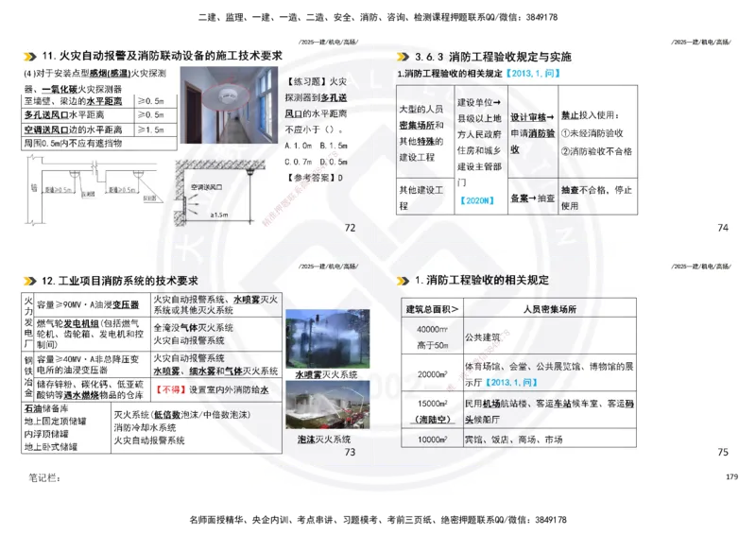
Task: Click the slide number 72
Action: (350, 228)
